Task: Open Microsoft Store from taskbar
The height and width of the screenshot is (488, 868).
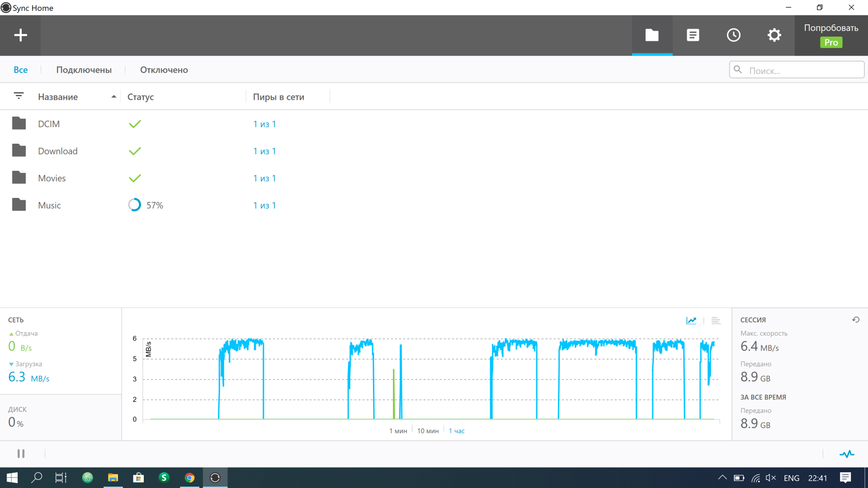Action: (x=138, y=478)
